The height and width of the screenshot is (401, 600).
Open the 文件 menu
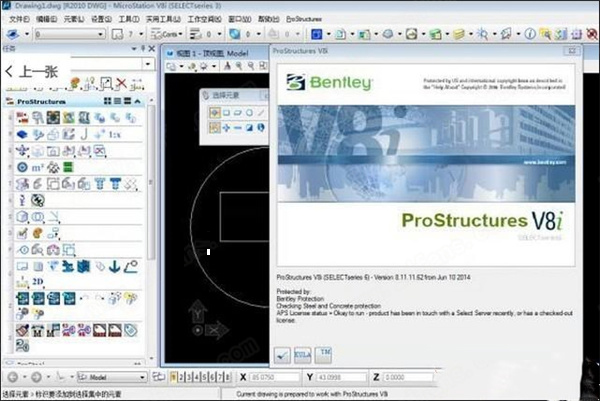(19, 19)
